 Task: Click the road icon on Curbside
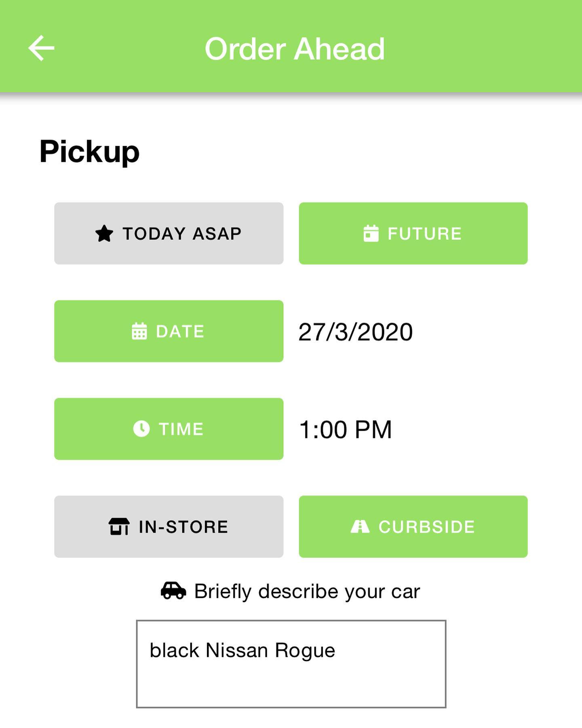(360, 527)
